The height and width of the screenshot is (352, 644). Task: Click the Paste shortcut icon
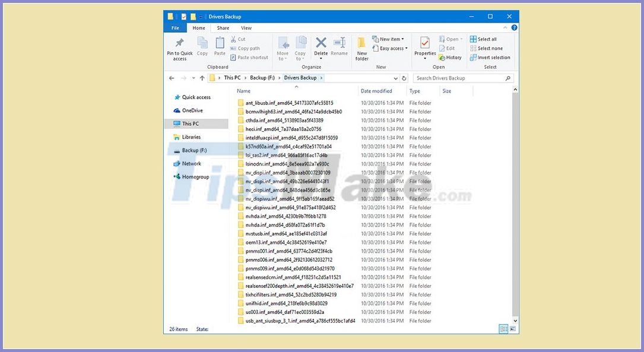pos(250,57)
